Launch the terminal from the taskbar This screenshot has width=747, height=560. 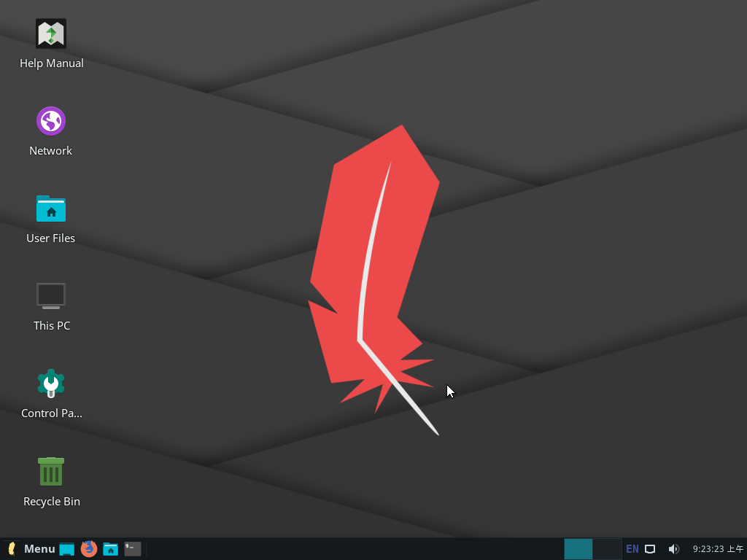coord(133,549)
